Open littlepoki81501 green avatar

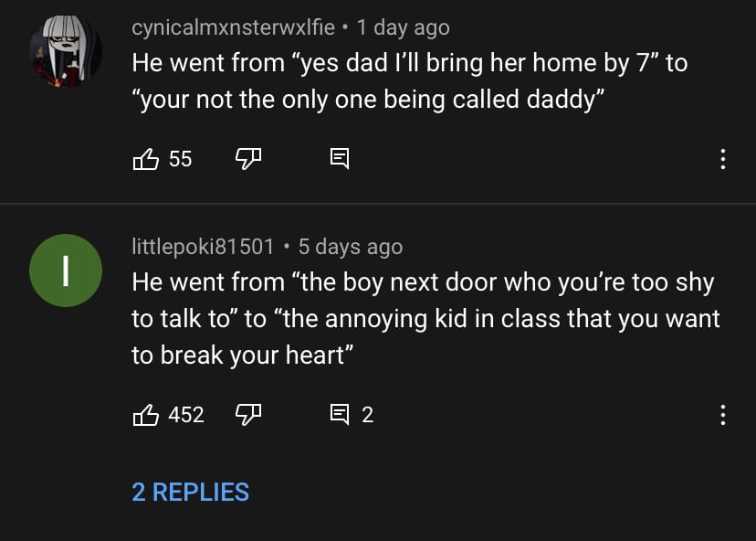coord(66,270)
